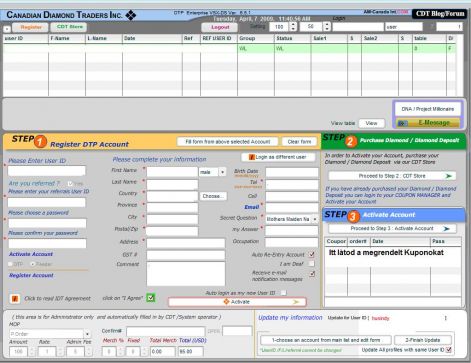Click the small square button left of Register

7,29
